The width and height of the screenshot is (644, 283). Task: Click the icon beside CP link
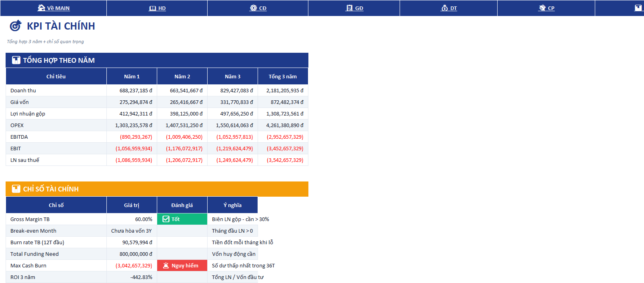(x=542, y=8)
